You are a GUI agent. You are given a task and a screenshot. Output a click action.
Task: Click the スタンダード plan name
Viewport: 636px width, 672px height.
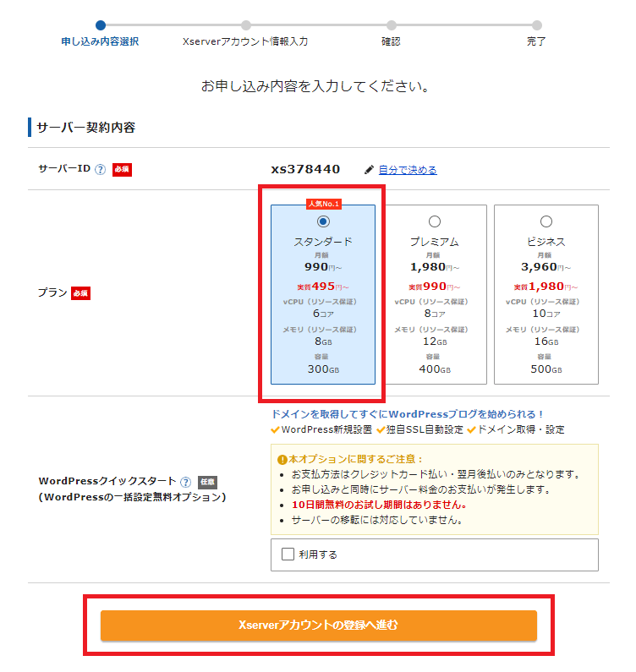(x=323, y=242)
